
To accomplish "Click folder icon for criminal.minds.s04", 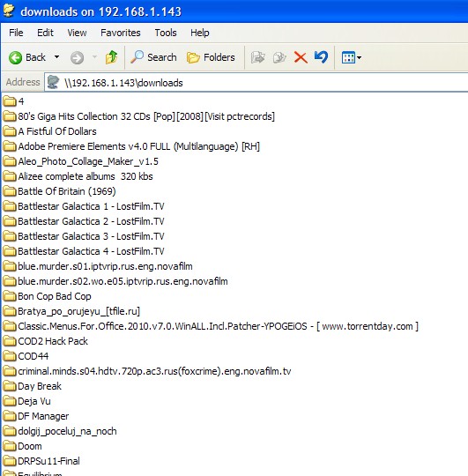I will pos(10,371).
